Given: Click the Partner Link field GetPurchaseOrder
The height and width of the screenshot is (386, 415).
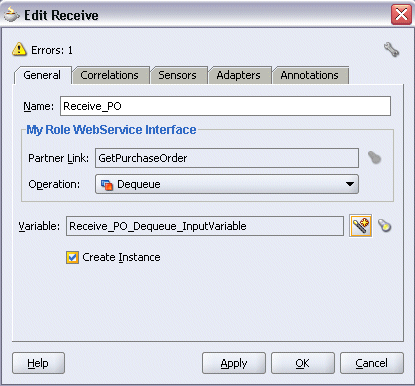Looking at the screenshot, I should 227,158.
